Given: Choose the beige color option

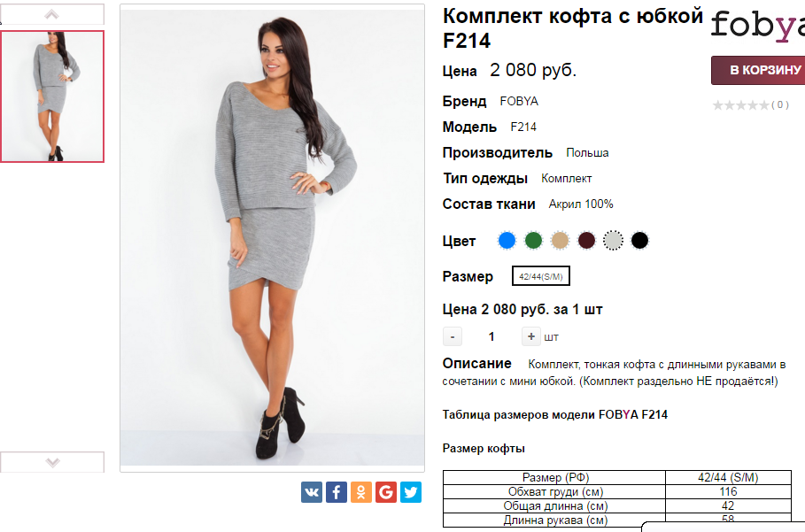Looking at the screenshot, I should (560, 240).
